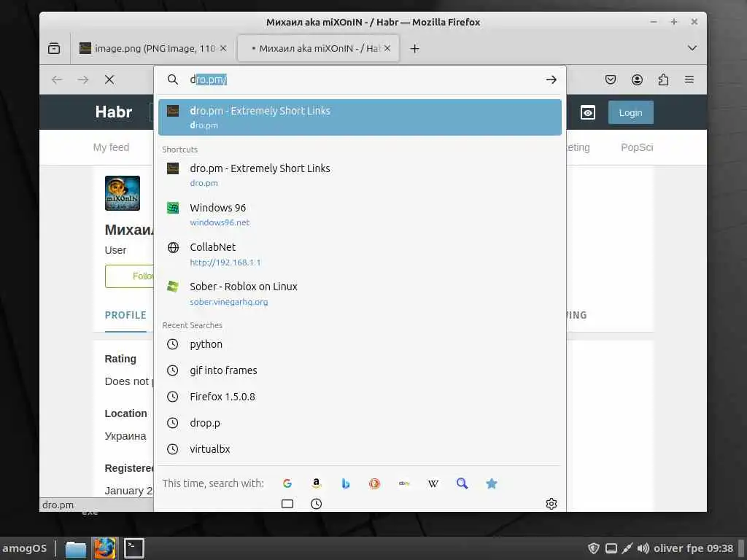Click the shield tray icon
Viewport: 747px width, 560px height.
[594, 548]
